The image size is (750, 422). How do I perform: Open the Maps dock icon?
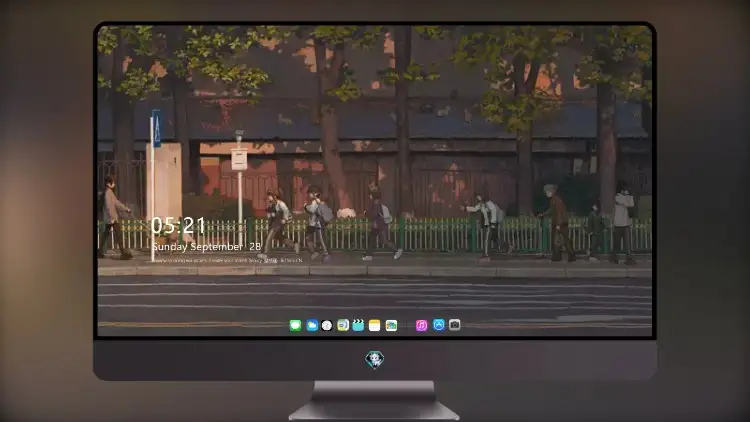tap(391, 326)
